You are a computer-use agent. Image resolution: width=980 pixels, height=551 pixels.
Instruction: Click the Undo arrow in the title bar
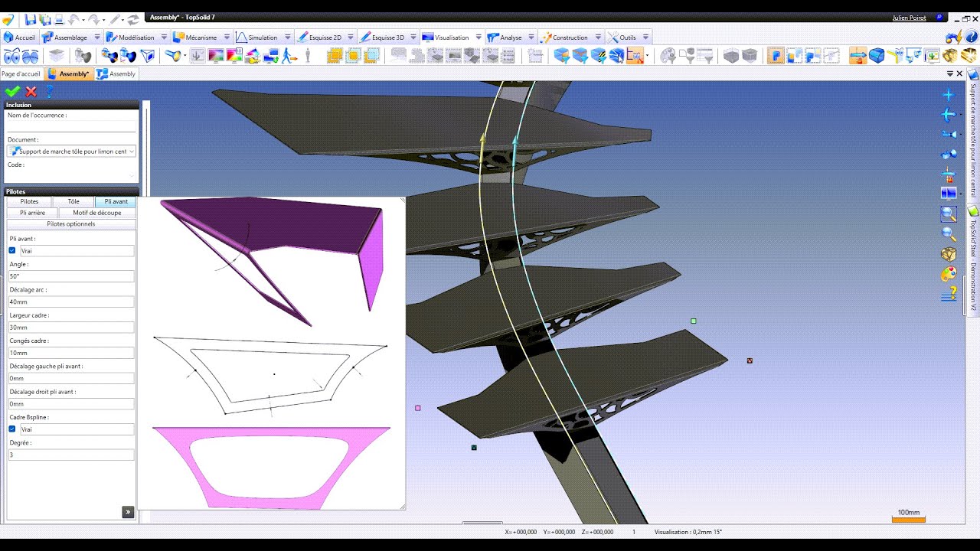pos(75,19)
